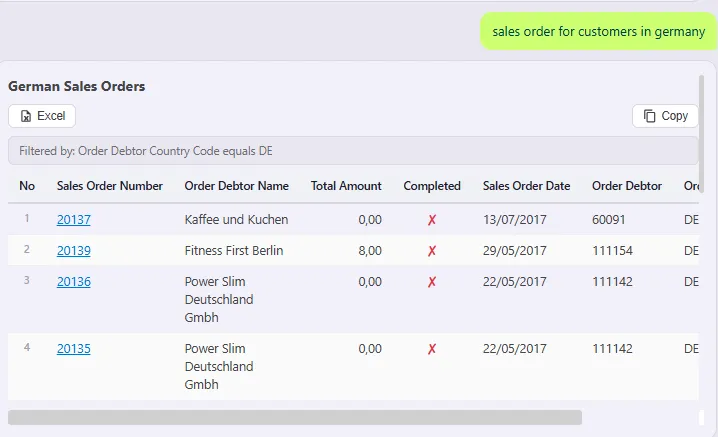The height and width of the screenshot is (437, 718).
Task: Click the filter description bar
Action: (353, 151)
